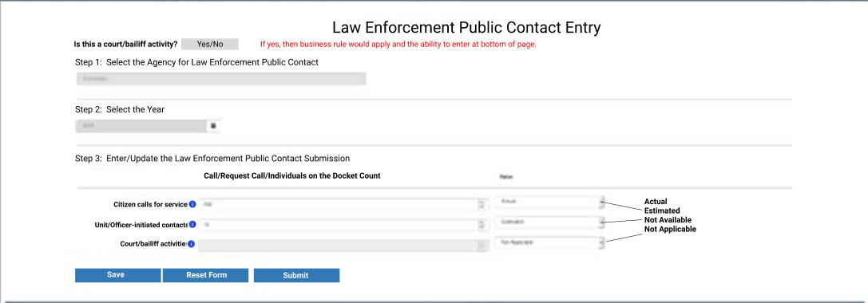Click into the Citizen calls for service input
The height and width of the screenshot is (303, 868).
[339, 205]
